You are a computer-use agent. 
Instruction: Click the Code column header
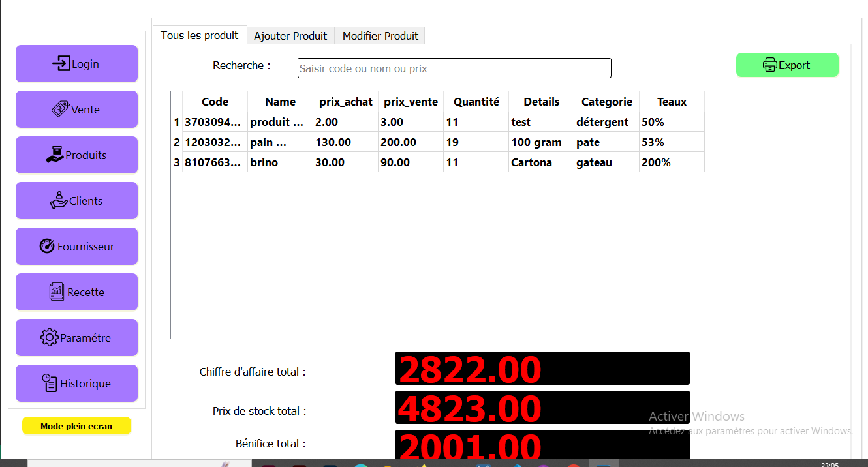click(x=215, y=102)
